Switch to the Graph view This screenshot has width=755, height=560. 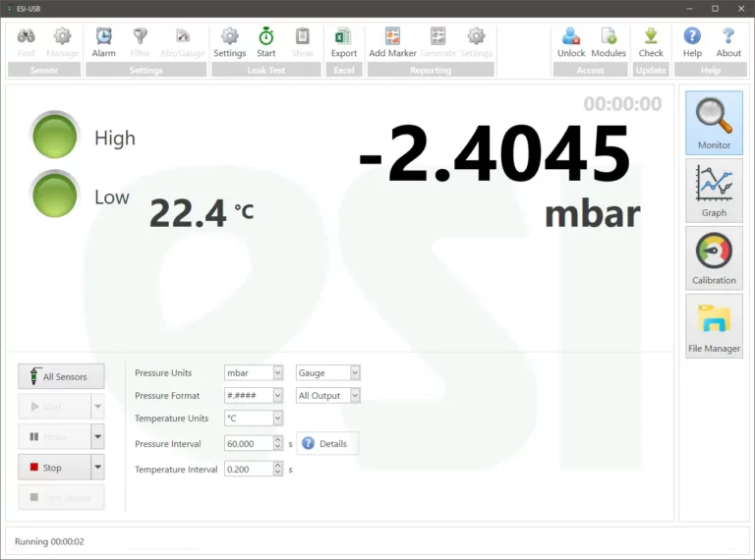click(x=714, y=191)
